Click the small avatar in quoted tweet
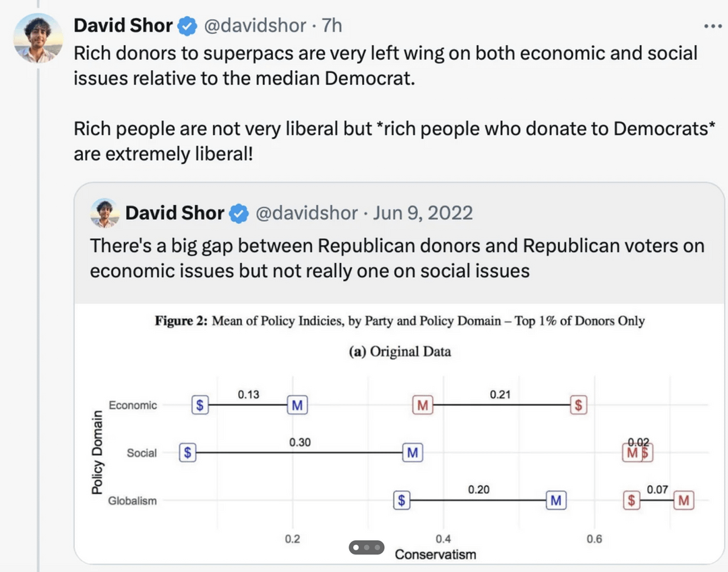This screenshot has height=572, width=728. [104, 213]
